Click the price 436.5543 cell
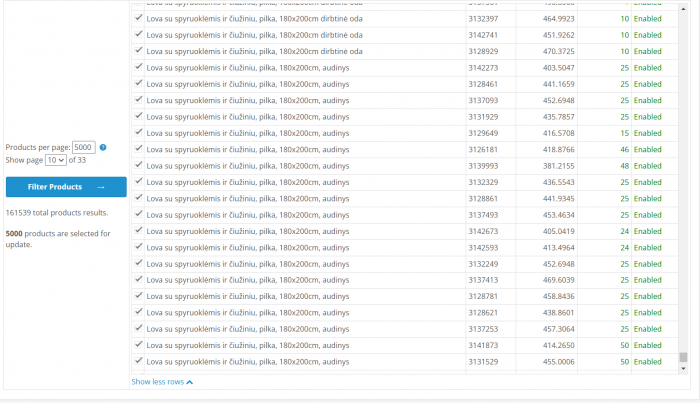This screenshot has height=403, width=700. point(558,182)
